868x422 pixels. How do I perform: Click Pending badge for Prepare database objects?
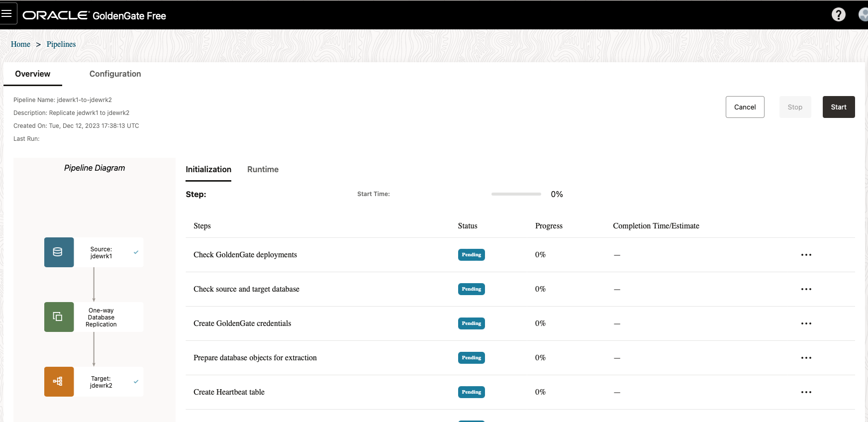point(472,358)
